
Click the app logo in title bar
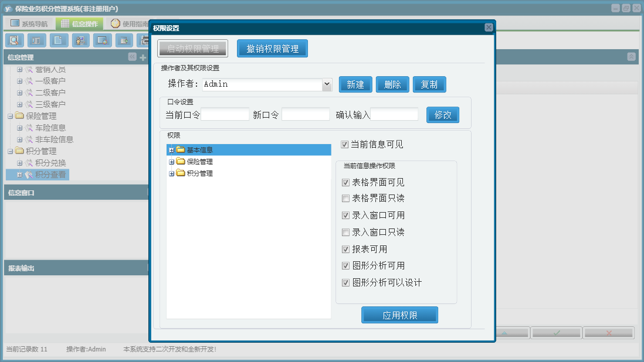(x=8, y=9)
